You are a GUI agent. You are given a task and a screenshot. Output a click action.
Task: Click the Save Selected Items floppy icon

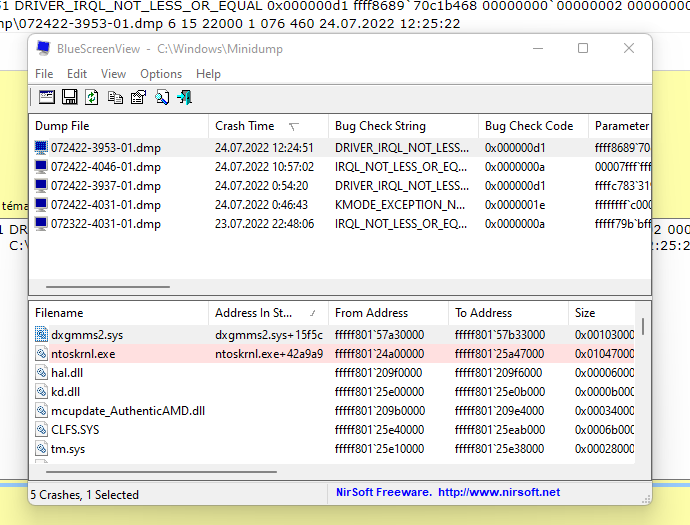point(70,97)
